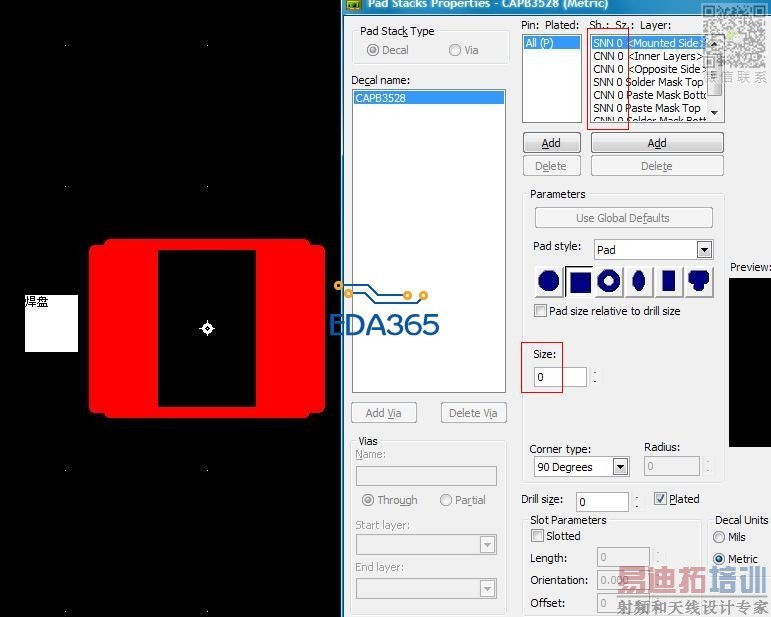Toggle the Plated checkbox
This screenshot has height=617, width=771.
coord(660,499)
